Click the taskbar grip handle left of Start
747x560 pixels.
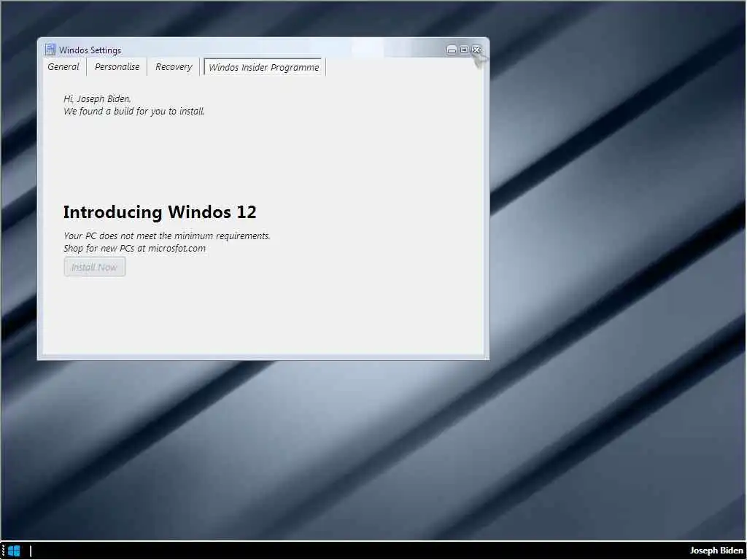(x=3, y=551)
